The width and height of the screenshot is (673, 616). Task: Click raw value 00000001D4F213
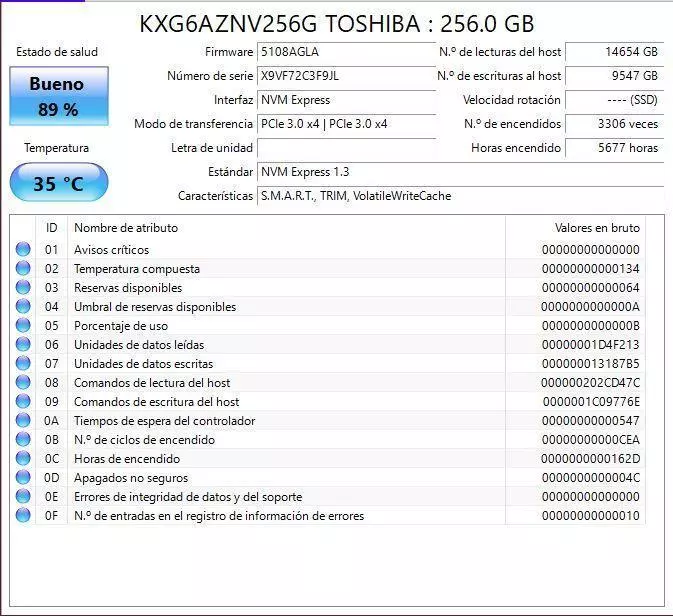click(591, 345)
